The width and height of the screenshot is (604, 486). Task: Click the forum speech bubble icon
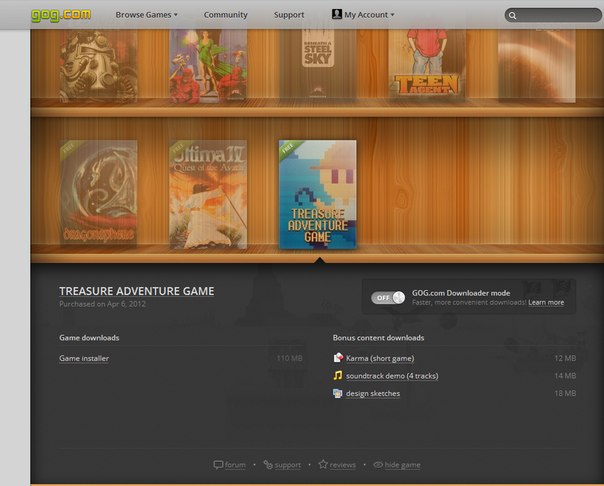pyautogui.click(x=218, y=465)
